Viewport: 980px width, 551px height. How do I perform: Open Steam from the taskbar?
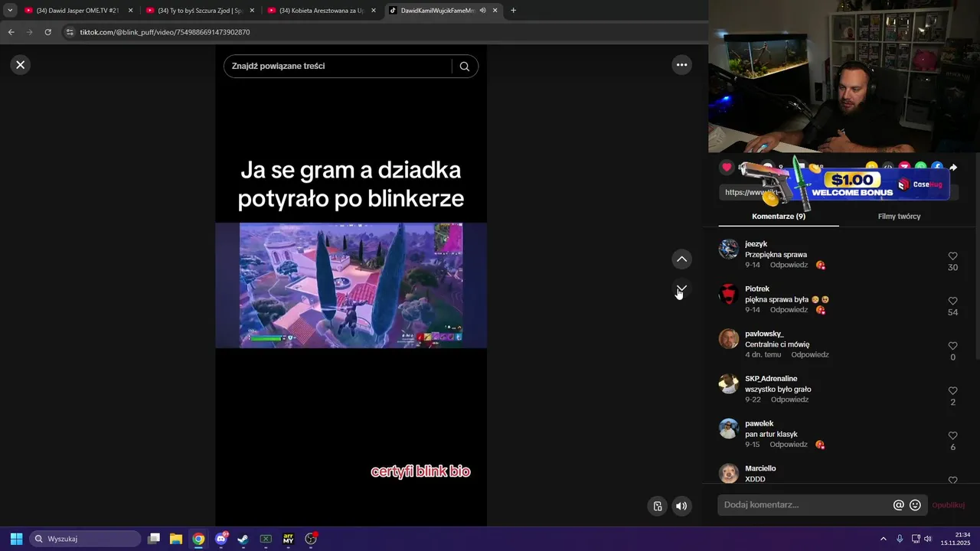pyautogui.click(x=243, y=539)
